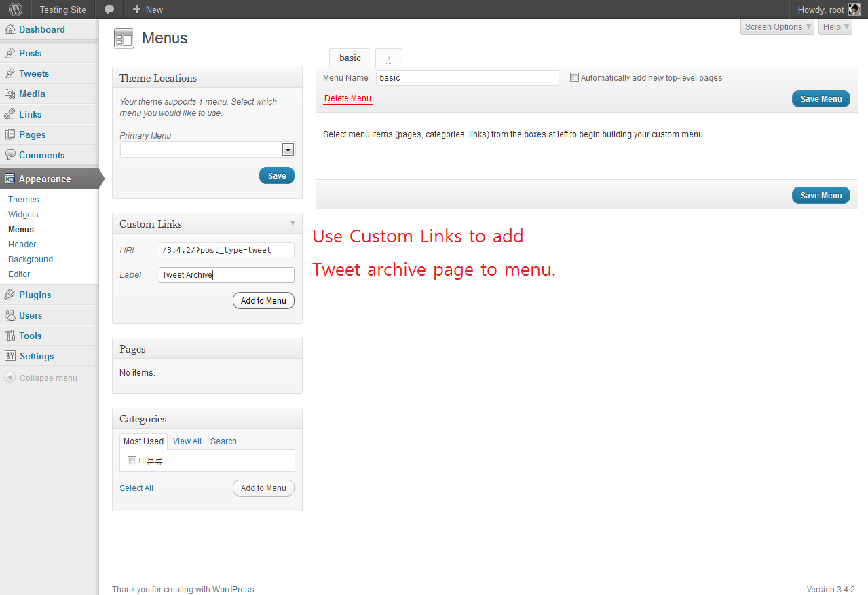Open the comments bubble icon in admin bar
868x595 pixels.
point(109,10)
